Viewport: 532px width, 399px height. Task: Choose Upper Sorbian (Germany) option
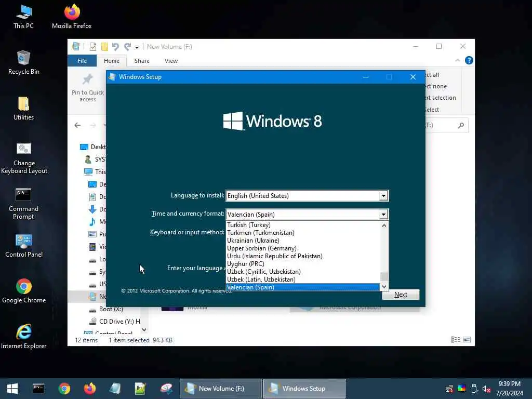point(303,248)
